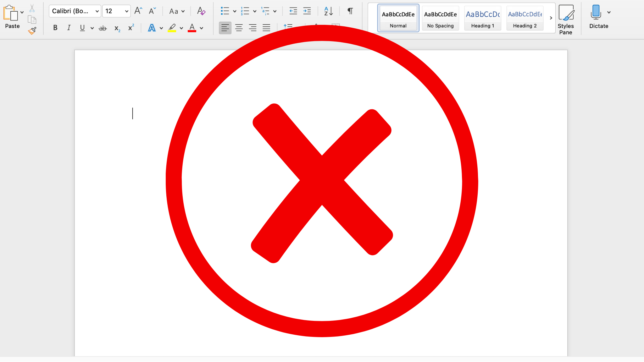The image size is (644, 362).
Task: Click the Increase Indent icon
Action: (x=307, y=11)
